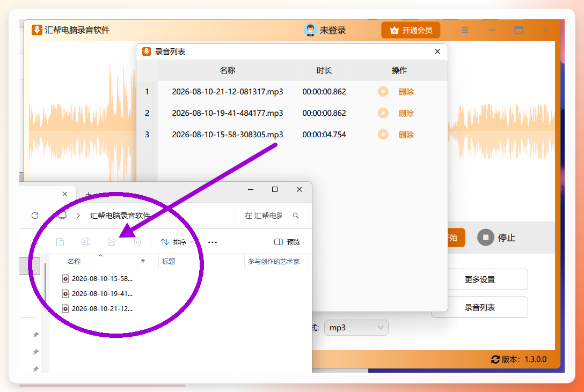
Task: Click the This PC monitor icon in address bar
Action: pos(62,216)
